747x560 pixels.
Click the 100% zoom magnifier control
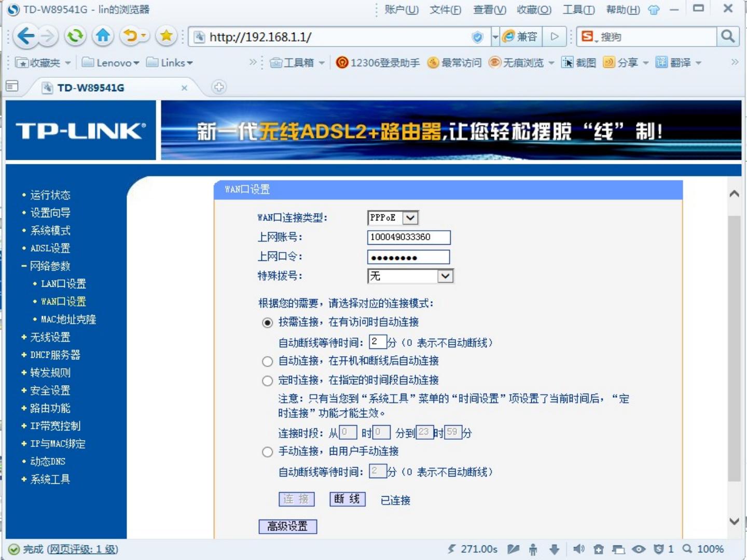(x=703, y=549)
